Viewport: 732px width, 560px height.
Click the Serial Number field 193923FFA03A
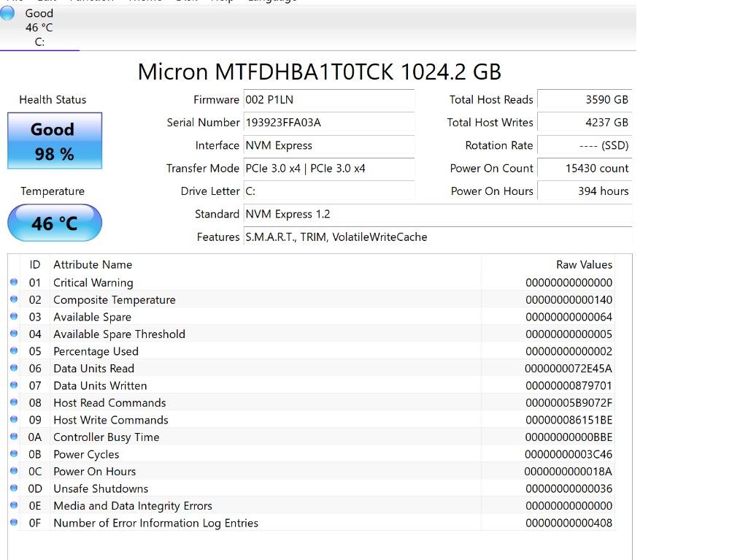point(328,123)
